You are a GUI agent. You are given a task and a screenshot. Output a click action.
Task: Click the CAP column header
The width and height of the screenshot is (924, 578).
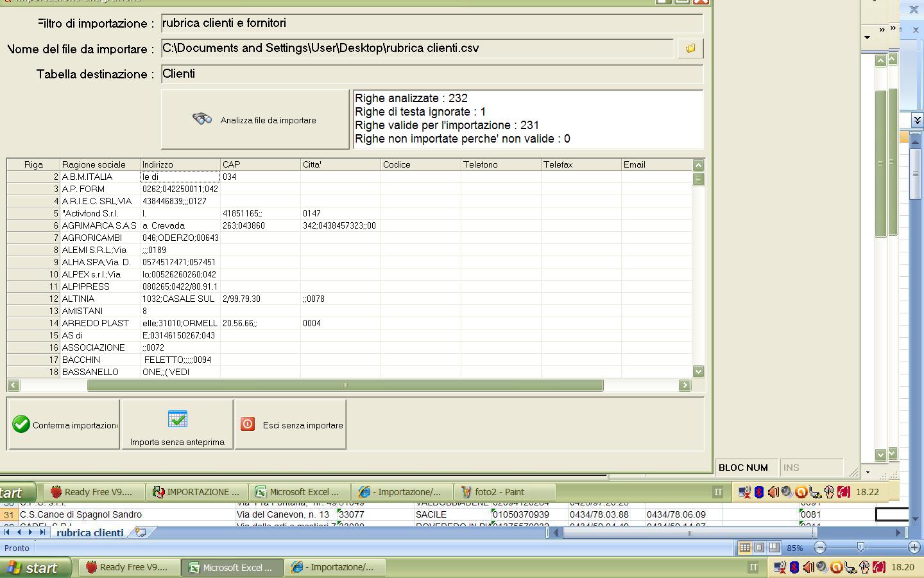[x=261, y=164]
